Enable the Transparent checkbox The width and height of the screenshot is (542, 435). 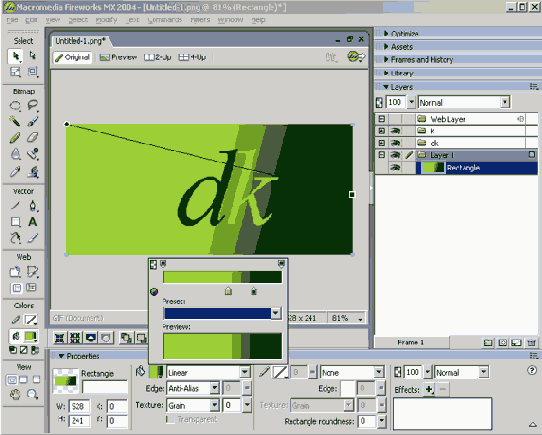click(170, 420)
